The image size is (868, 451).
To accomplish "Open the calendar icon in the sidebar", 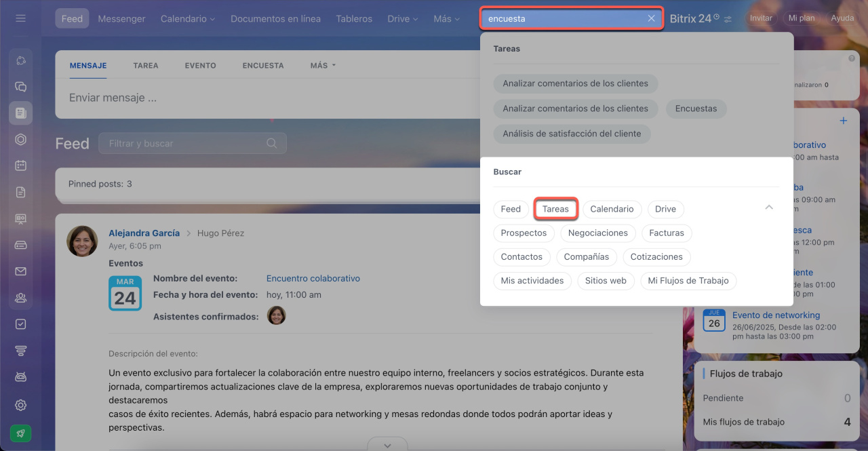I will [x=20, y=165].
